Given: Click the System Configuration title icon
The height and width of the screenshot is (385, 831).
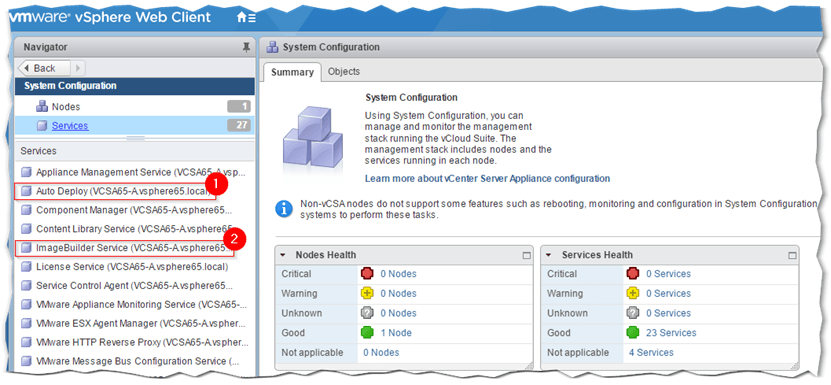Looking at the screenshot, I should 272,47.
